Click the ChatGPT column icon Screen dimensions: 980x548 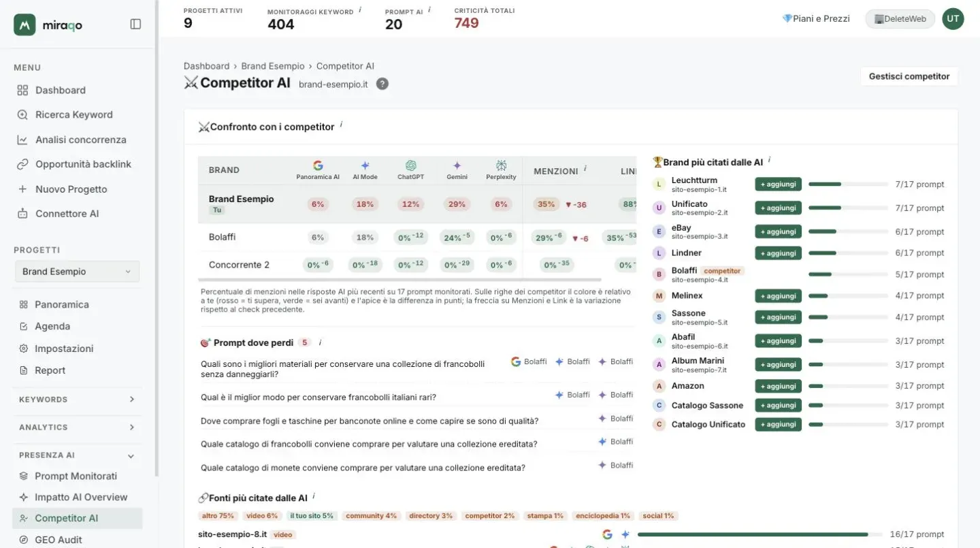pyautogui.click(x=410, y=165)
